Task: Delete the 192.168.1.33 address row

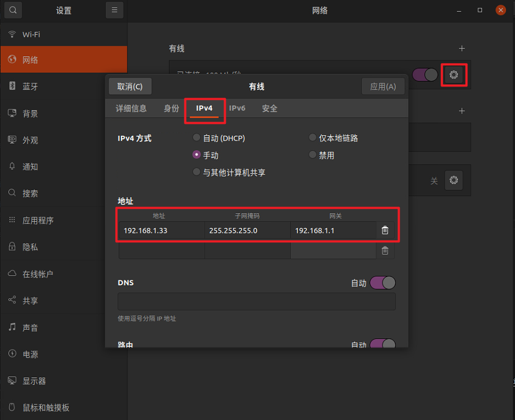Action: click(385, 230)
